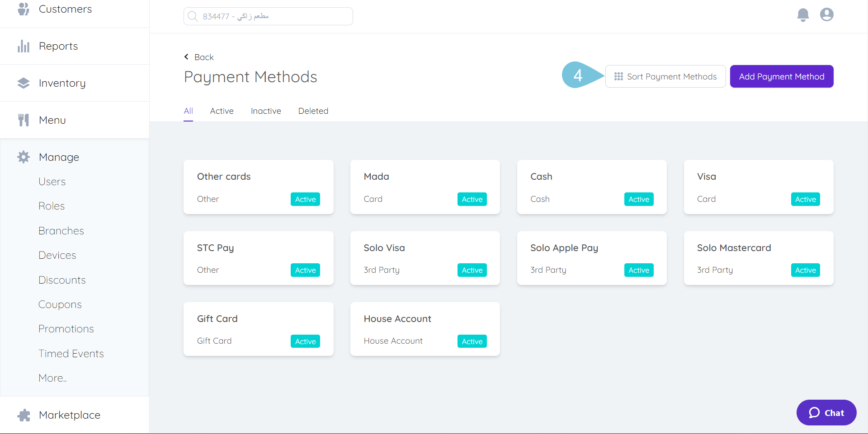868x434 pixels.
Task: Toggle the Active status on Solo Apple Pay
Action: click(x=638, y=270)
